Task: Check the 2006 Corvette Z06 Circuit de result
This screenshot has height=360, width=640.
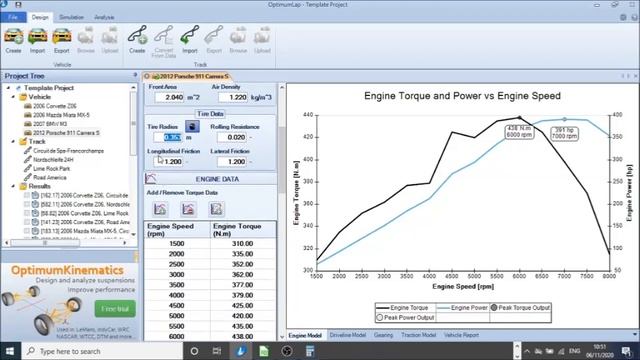Action: coord(27,196)
